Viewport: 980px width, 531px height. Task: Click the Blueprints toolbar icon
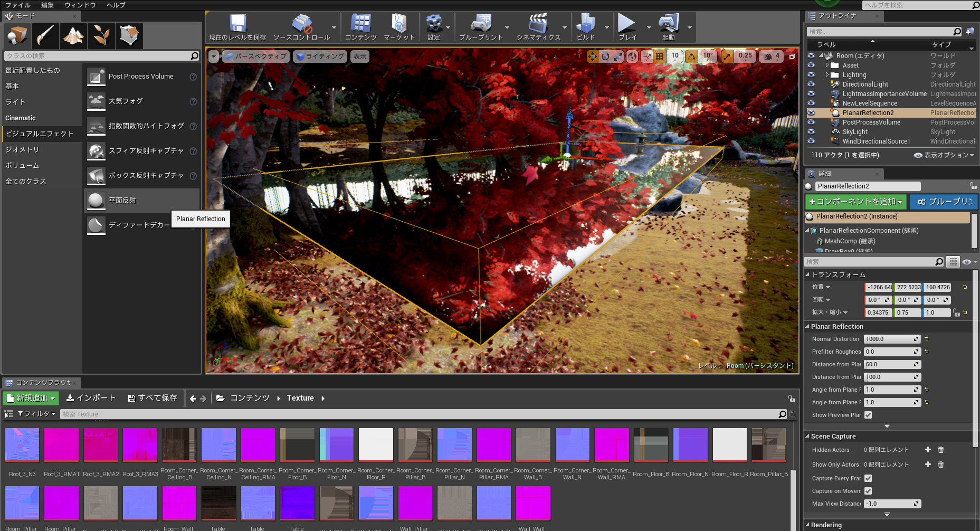[x=481, y=24]
